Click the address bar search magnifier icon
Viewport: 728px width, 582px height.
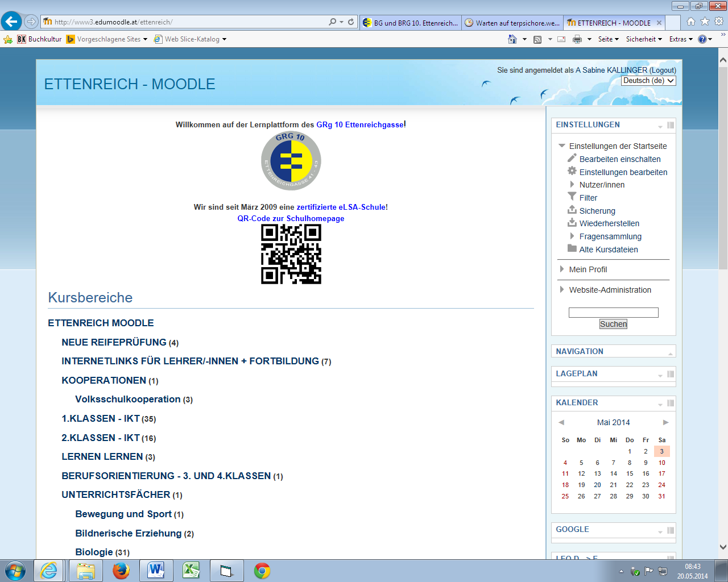click(332, 22)
